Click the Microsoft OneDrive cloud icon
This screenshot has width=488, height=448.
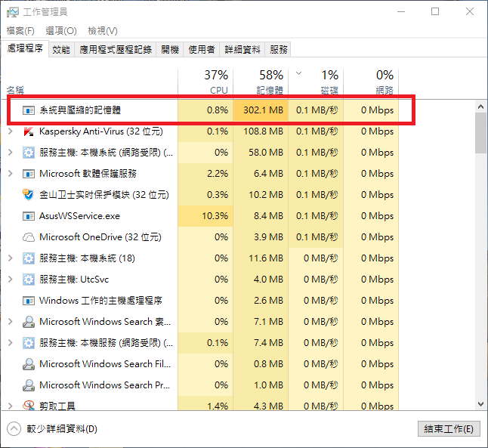click(x=29, y=237)
